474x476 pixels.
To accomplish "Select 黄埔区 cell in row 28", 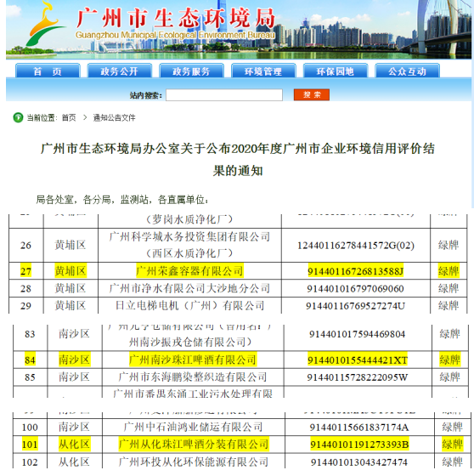I will point(71,288).
